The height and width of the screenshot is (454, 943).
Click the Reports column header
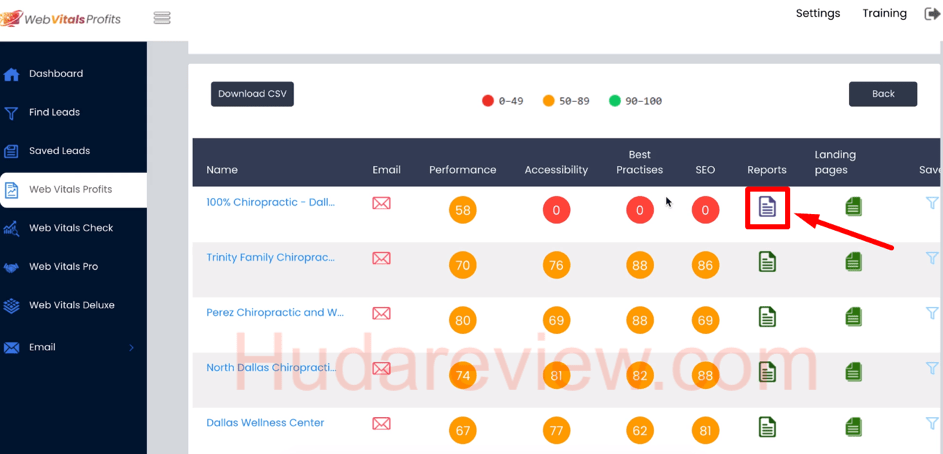(x=767, y=170)
